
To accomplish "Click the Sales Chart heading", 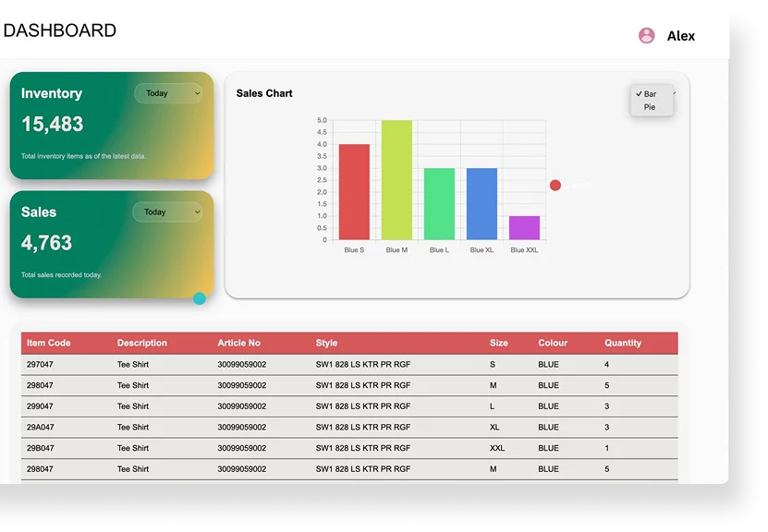I will pyautogui.click(x=264, y=93).
